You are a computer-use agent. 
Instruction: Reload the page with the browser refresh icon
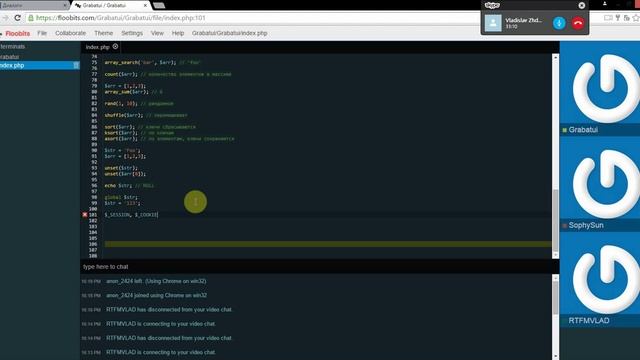coord(17,18)
